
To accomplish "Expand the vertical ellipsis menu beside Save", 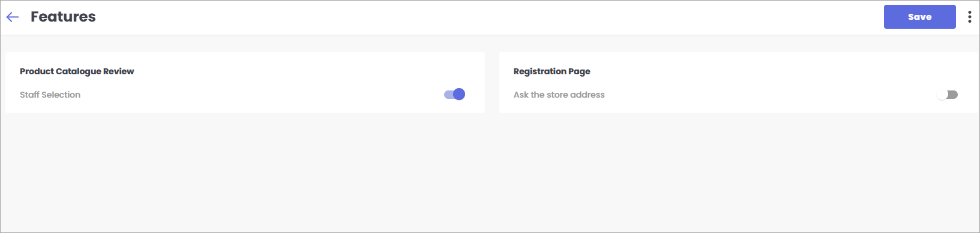I will point(969,17).
